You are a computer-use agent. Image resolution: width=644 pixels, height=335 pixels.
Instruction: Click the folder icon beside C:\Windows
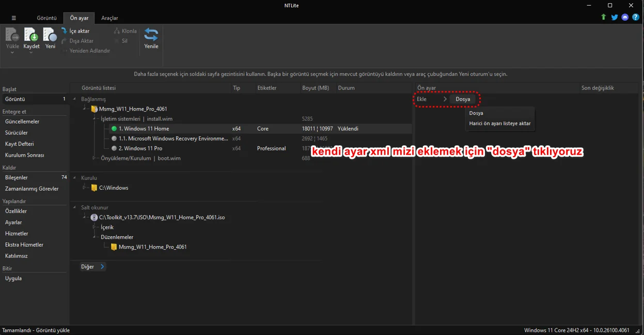(94, 188)
